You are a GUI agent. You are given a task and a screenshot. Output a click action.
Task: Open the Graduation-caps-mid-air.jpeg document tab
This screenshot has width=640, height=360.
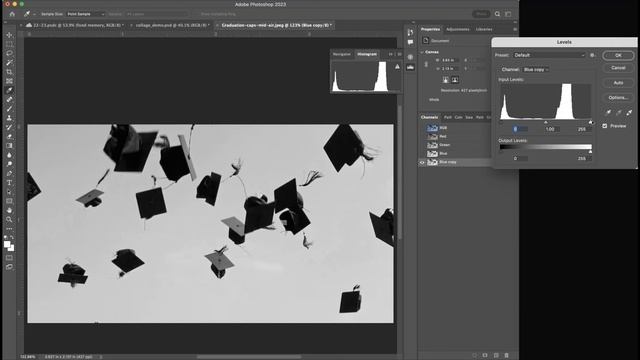[276, 25]
